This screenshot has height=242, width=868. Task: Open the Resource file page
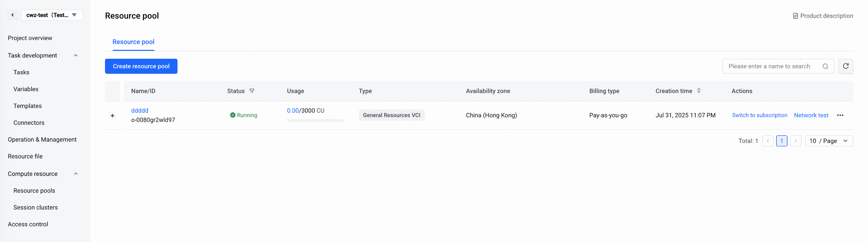tap(25, 157)
